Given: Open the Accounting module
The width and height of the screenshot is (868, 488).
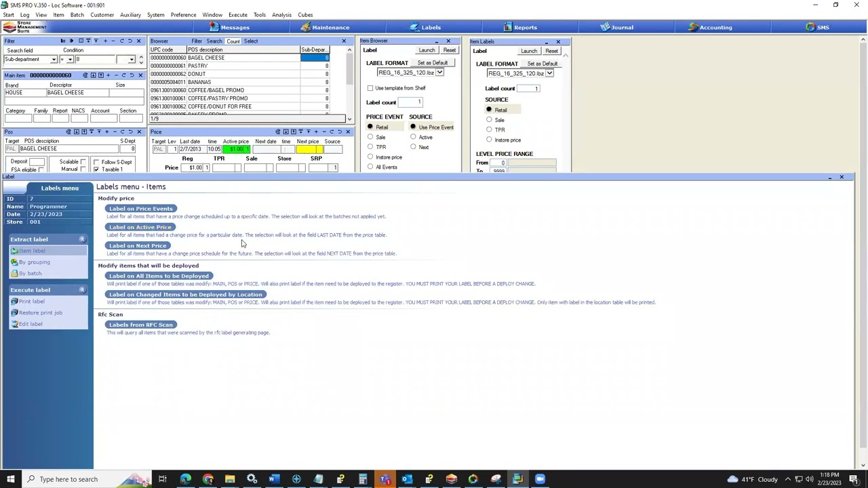Looking at the screenshot, I should (711, 27).
